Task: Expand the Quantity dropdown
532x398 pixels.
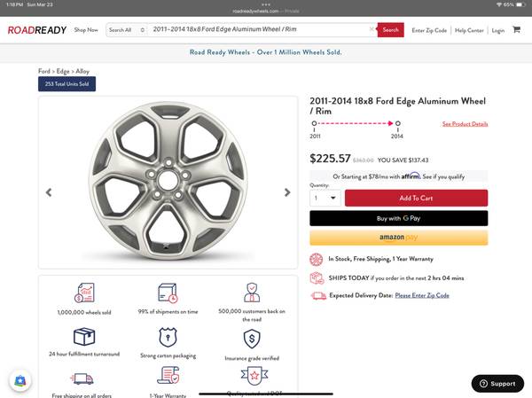Action: (x=325, y=199)
